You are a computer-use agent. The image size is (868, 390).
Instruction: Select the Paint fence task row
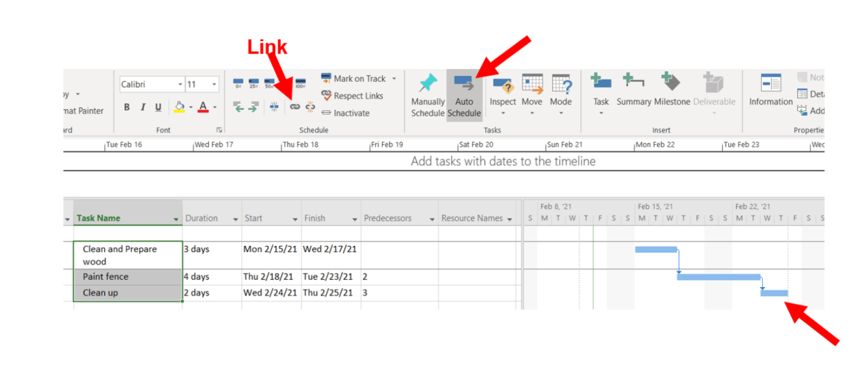point(105,277)
